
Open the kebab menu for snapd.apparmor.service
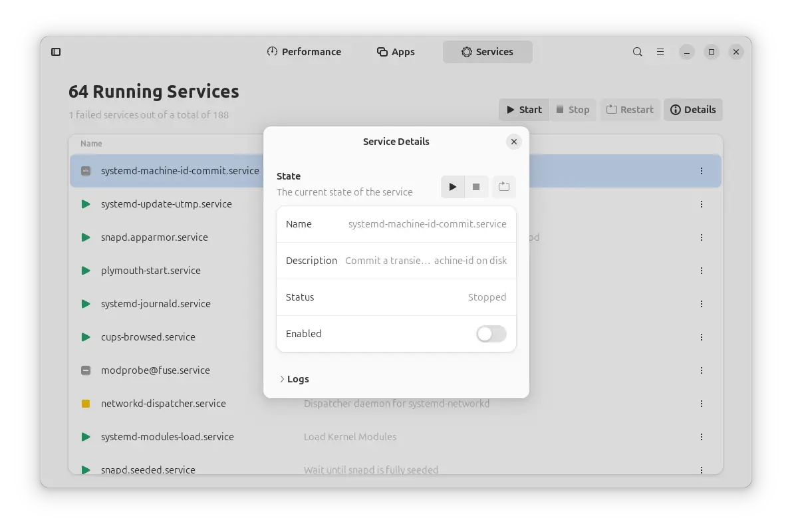(x=702, y=237)
